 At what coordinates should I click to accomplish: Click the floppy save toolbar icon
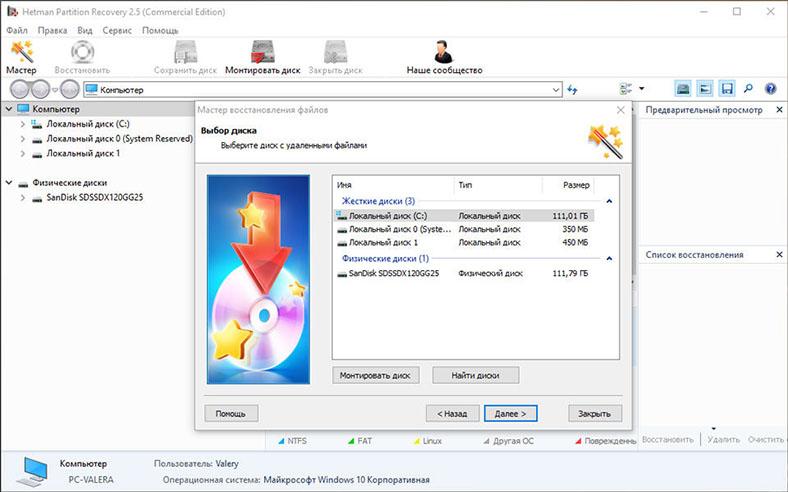point(727,89)
